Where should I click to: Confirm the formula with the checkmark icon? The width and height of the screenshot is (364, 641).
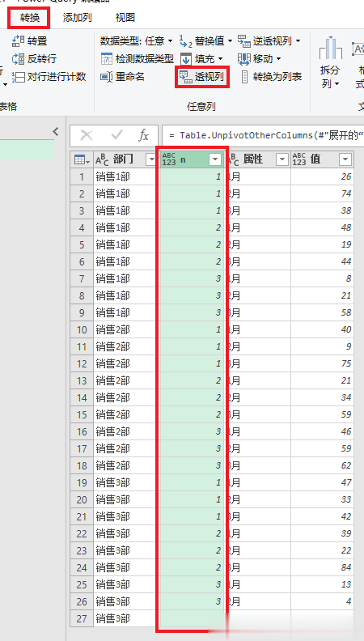117,135
